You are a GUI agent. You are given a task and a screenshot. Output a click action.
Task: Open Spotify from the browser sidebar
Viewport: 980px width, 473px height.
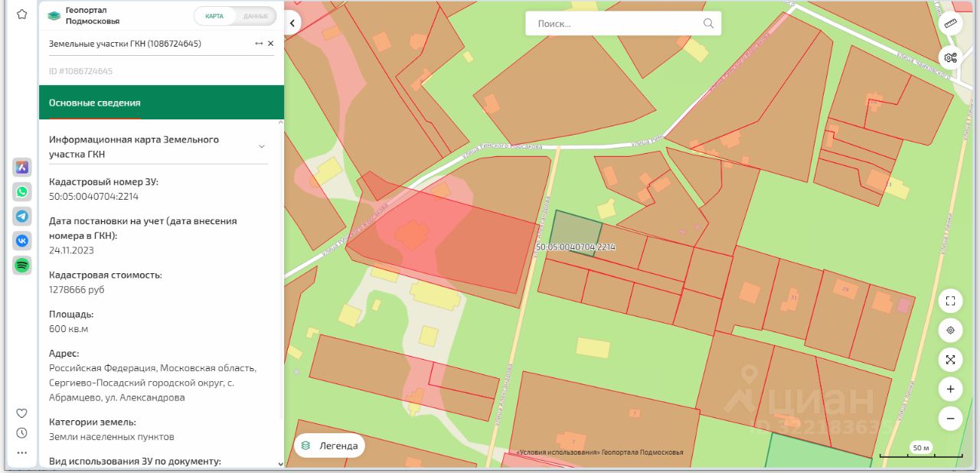click(x=22, y=265)
